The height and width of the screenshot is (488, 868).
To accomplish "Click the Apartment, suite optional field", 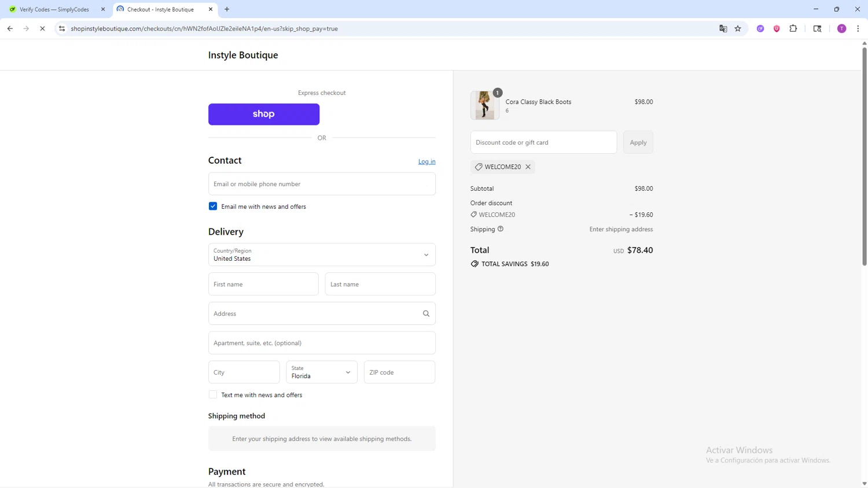I will (322, 343).
